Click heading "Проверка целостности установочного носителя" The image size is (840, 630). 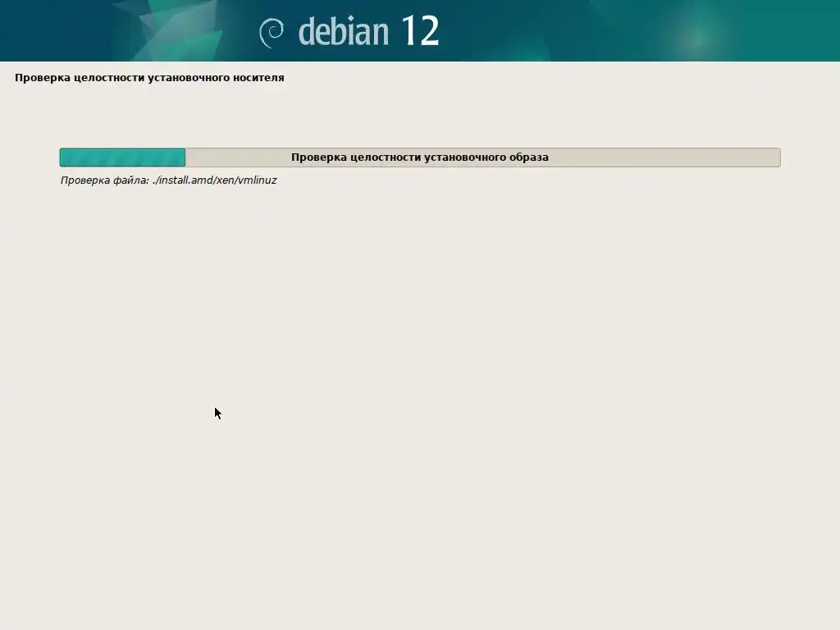click(x=149, y=78)
